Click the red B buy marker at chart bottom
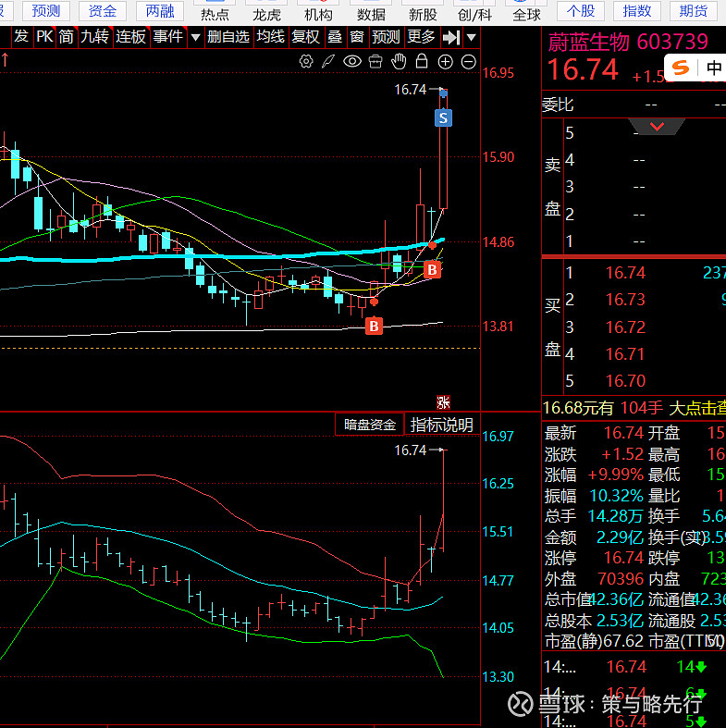Screen dimensions: 726x728 coord(374,326)
